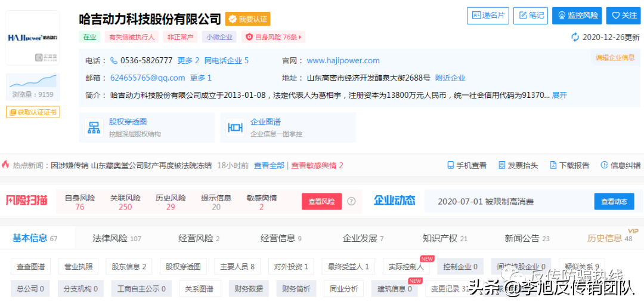Click the 监控风险 button
The width and height of the screenshot is (644, 305).
click(x=577, y=16)
